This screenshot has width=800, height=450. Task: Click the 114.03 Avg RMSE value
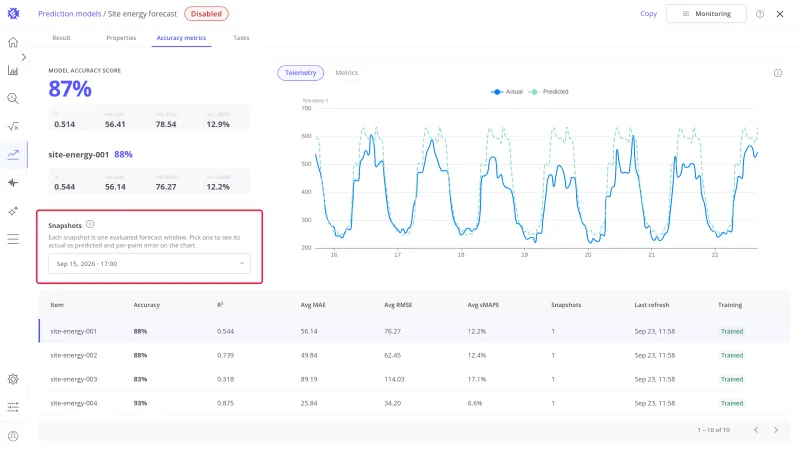coord(394,379)
